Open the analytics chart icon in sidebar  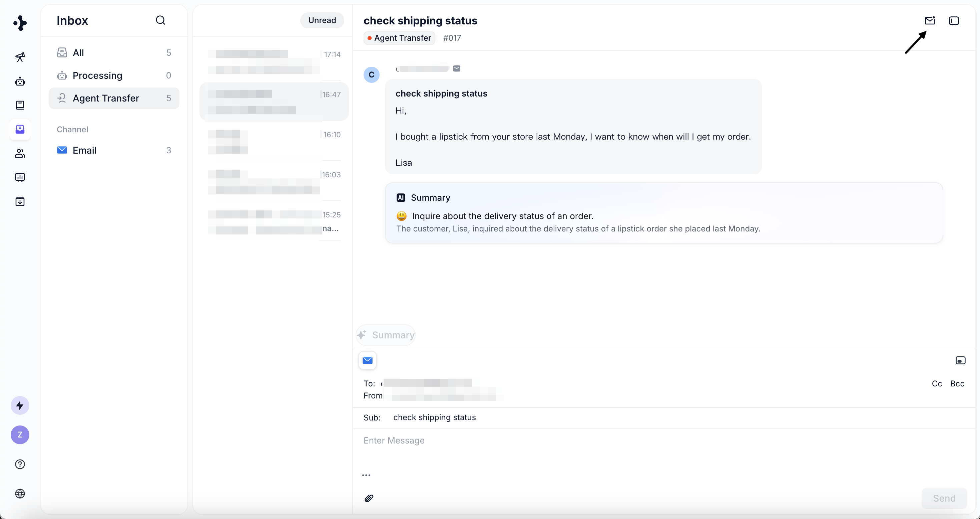[x=20, y=177]
